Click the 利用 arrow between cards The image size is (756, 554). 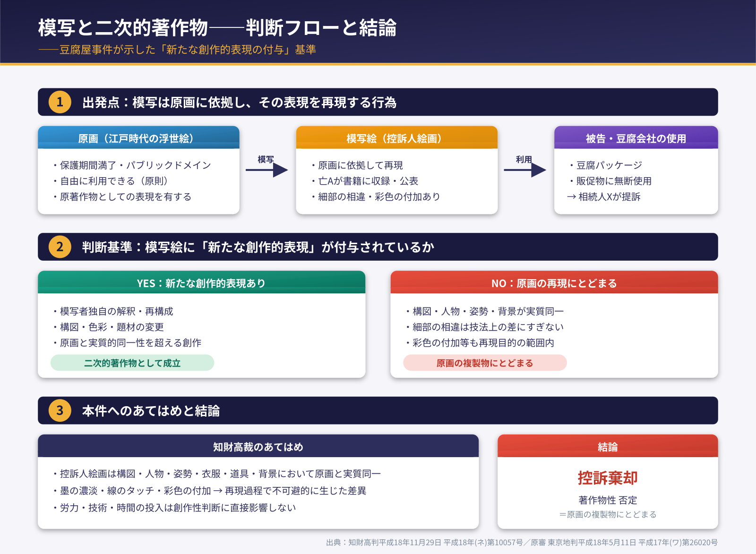click(x=525, y=170)
